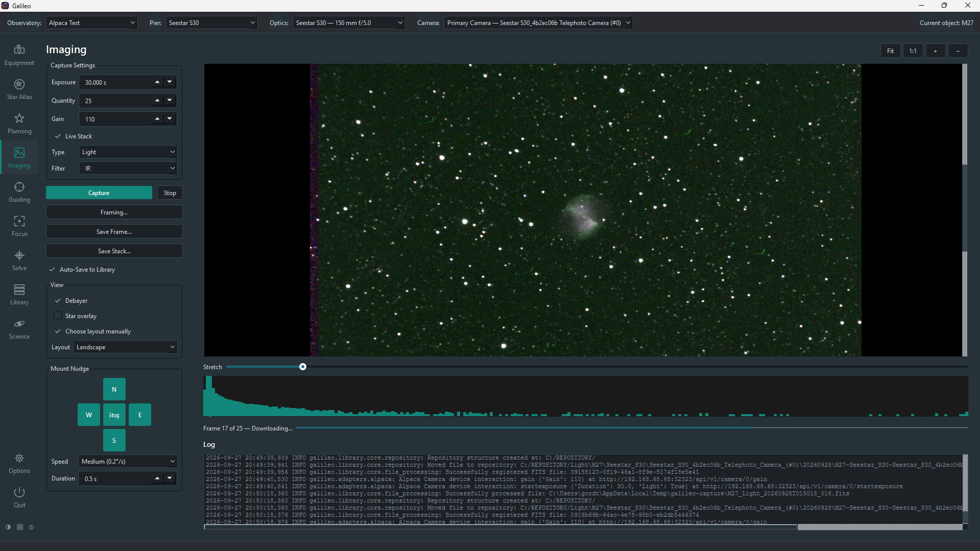Click Save Stack... button

click(x=114, y=251)
